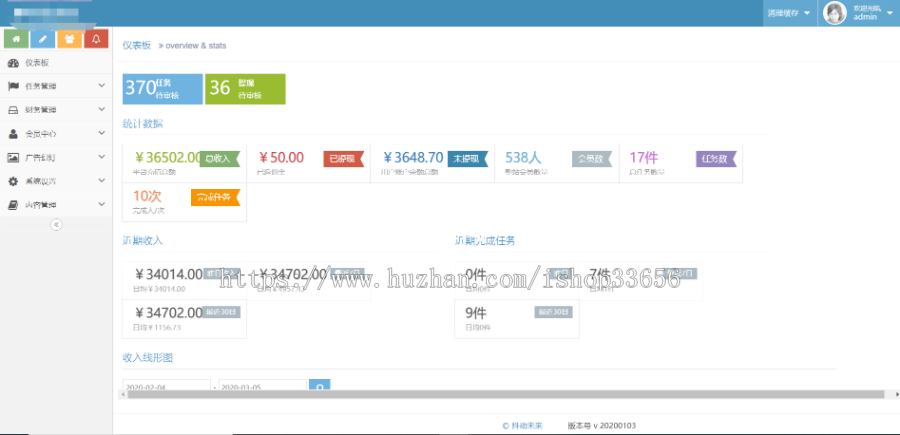Click the start date field 2020-02-04

tap(166, 386)
